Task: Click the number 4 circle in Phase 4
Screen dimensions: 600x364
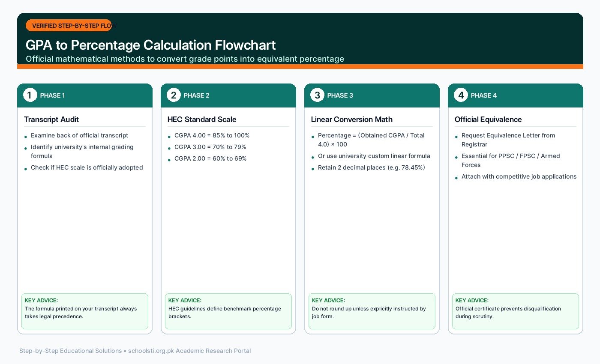Action: (460, 95)
